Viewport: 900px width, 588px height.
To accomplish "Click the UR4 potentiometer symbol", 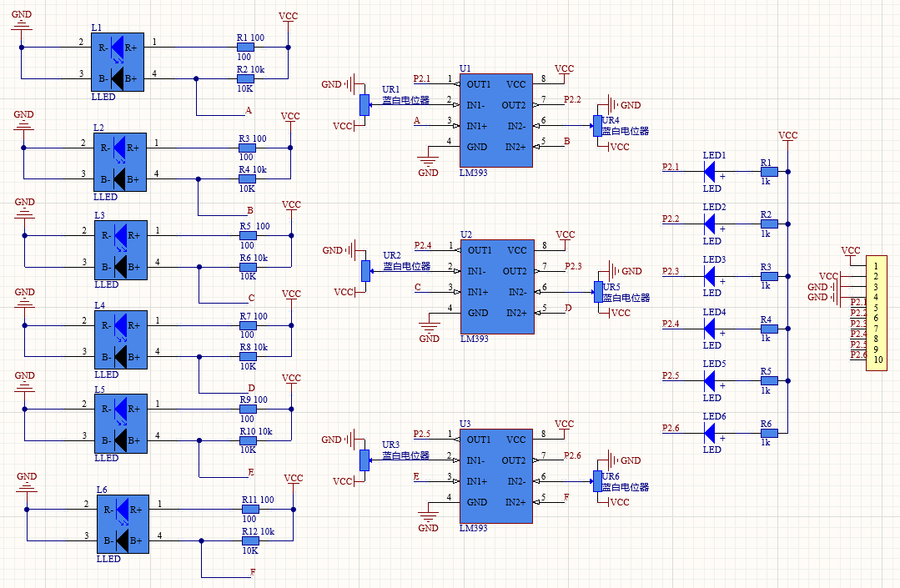I will pos(597,126).
